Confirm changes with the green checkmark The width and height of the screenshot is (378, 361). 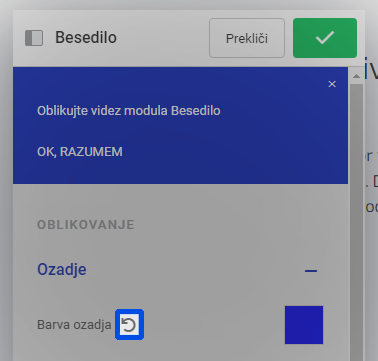[x=325, y=38]
